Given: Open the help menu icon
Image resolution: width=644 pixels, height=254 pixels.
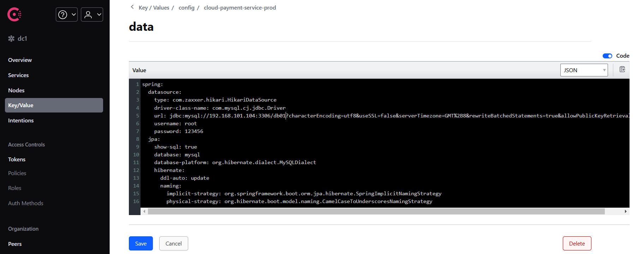Looking at the screenshot, I should click(63, 15).
